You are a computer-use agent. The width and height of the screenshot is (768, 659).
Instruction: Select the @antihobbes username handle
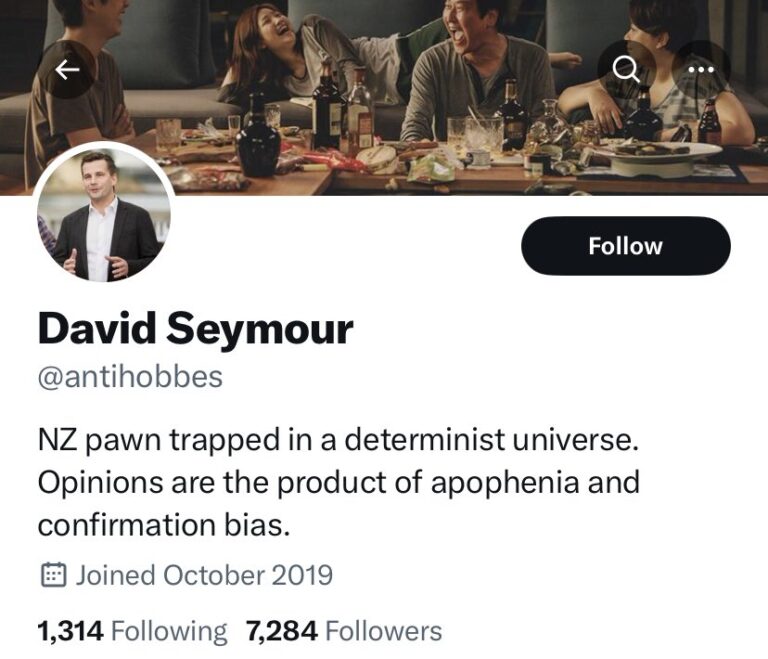click(130, 377)
